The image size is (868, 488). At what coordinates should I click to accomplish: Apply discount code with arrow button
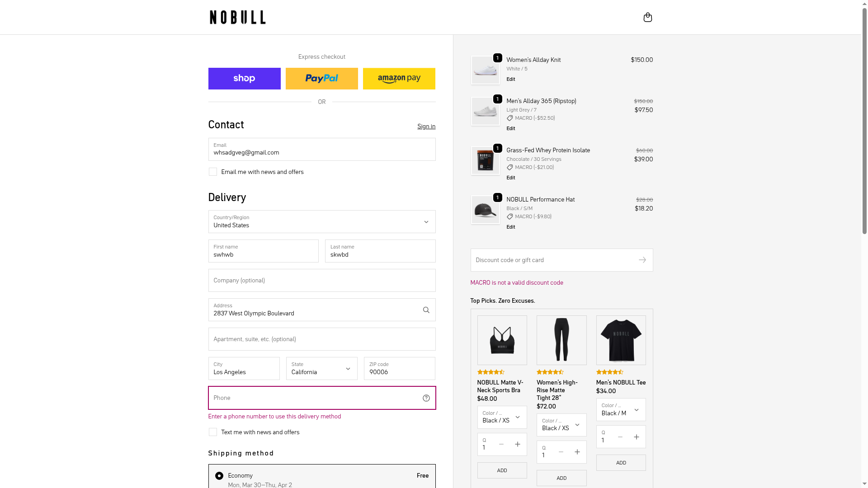click(642, 260)
